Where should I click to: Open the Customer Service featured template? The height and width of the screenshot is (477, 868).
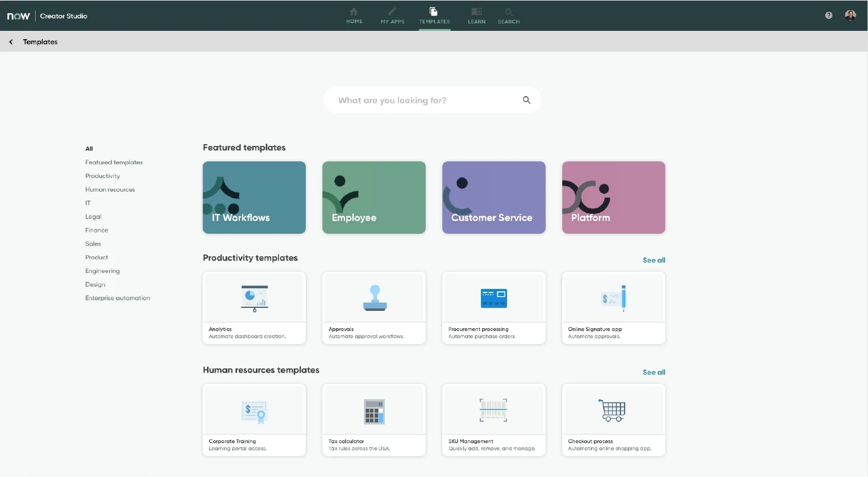pyautogui.click(x=494, y=198)
